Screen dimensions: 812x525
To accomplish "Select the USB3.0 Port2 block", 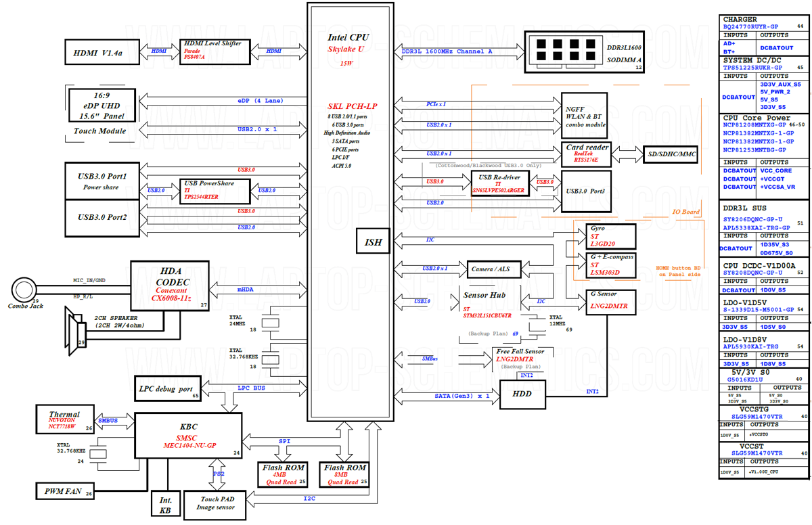I will 101,219.
